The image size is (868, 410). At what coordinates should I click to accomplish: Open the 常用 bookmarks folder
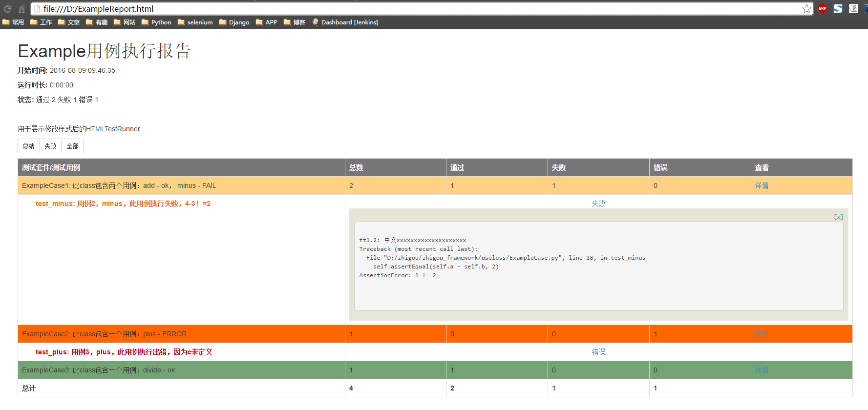pos(13,22)
